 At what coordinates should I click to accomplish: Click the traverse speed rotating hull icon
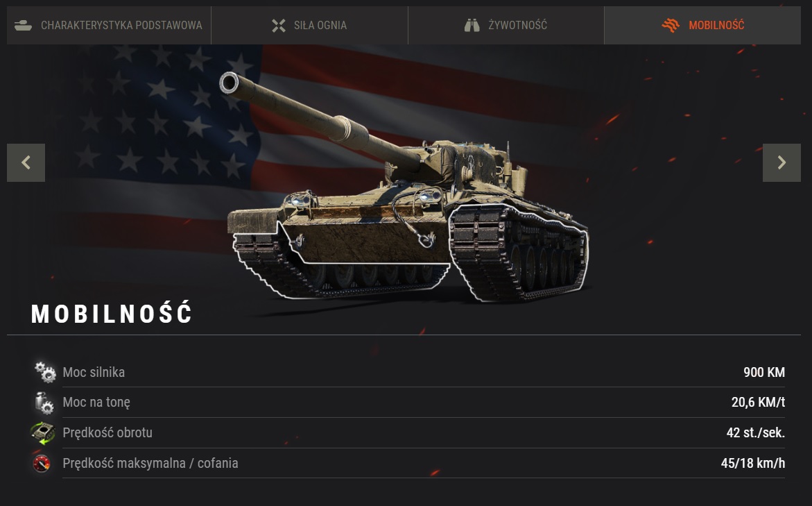point(43,433)
